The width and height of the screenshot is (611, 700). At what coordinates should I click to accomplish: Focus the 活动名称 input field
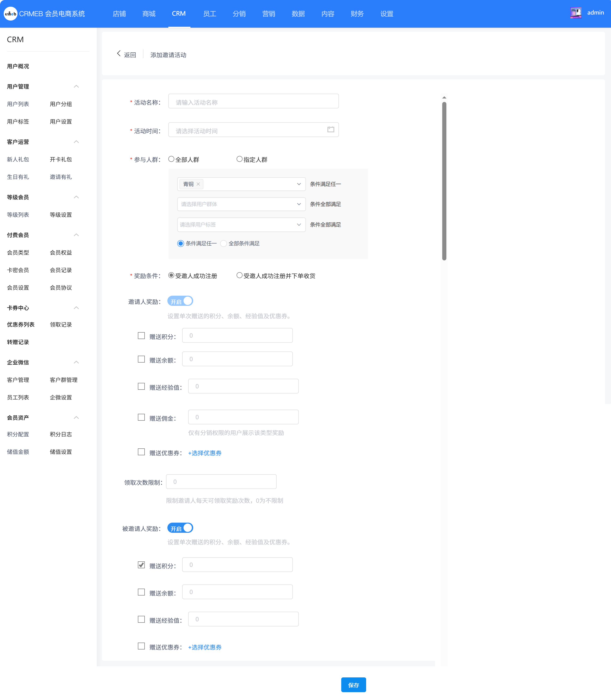[253, 101]
